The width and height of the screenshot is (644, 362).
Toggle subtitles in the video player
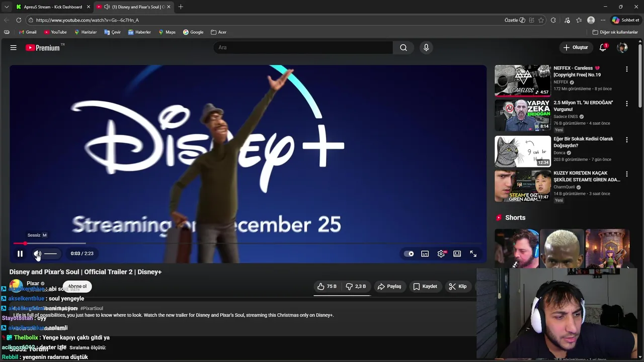click(425, 254)
